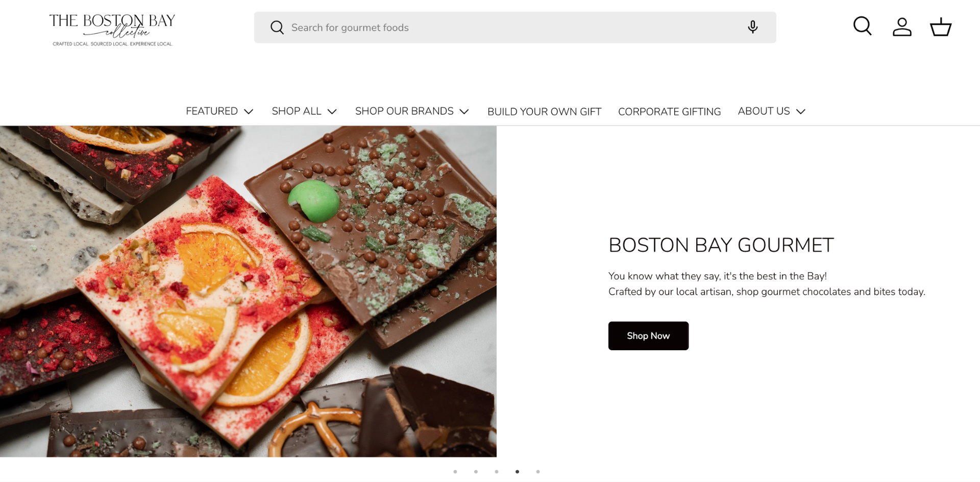This screenshot has width=980, height=482.
Task: Click the Shop Now button
Action: click(x=648, y=336)
